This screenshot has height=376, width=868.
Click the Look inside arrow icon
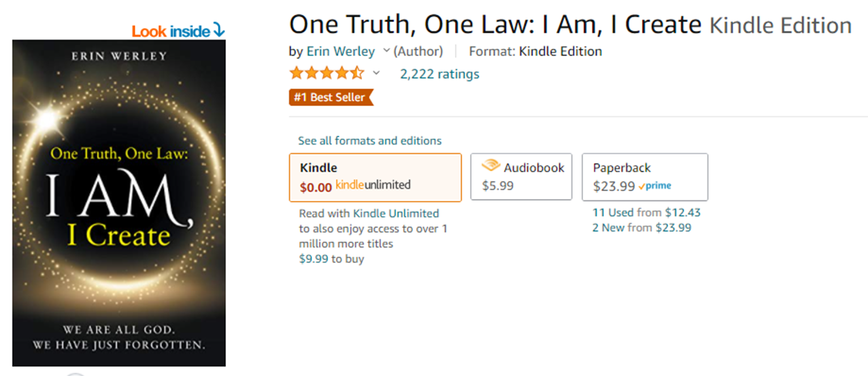219,31
